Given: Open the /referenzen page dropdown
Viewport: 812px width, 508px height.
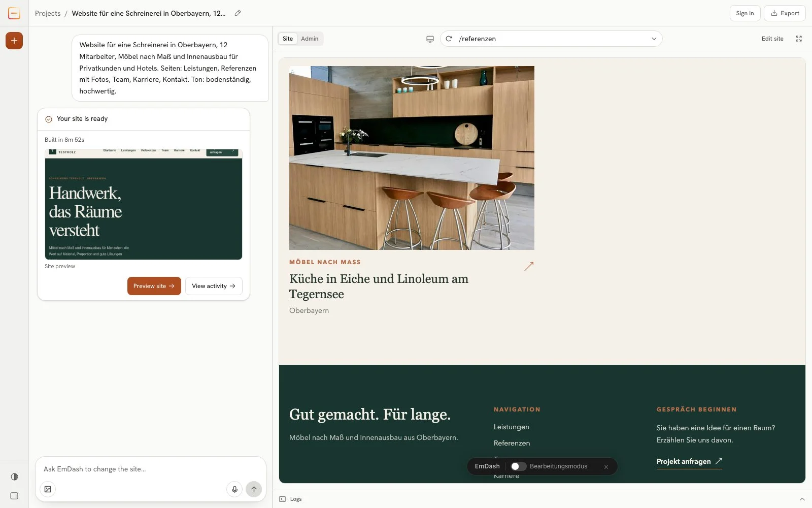Looking at the screenshot, I should (551, 39).
